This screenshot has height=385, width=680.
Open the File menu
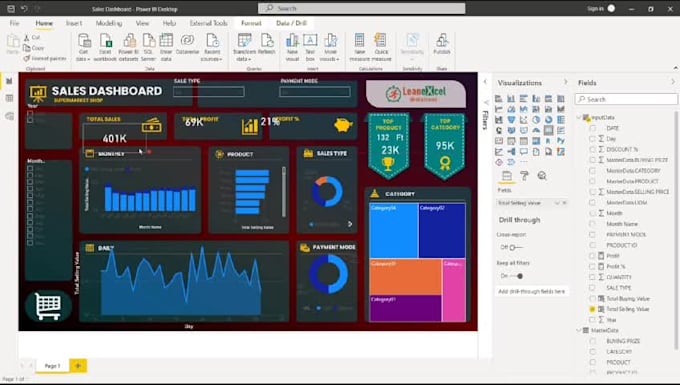pos(14,23)
